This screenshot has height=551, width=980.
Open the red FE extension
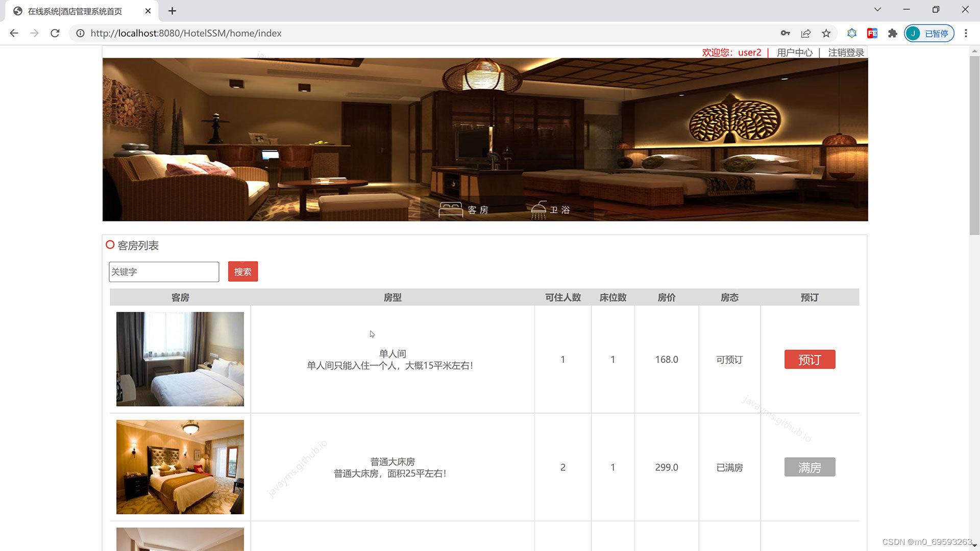(872, 33)
